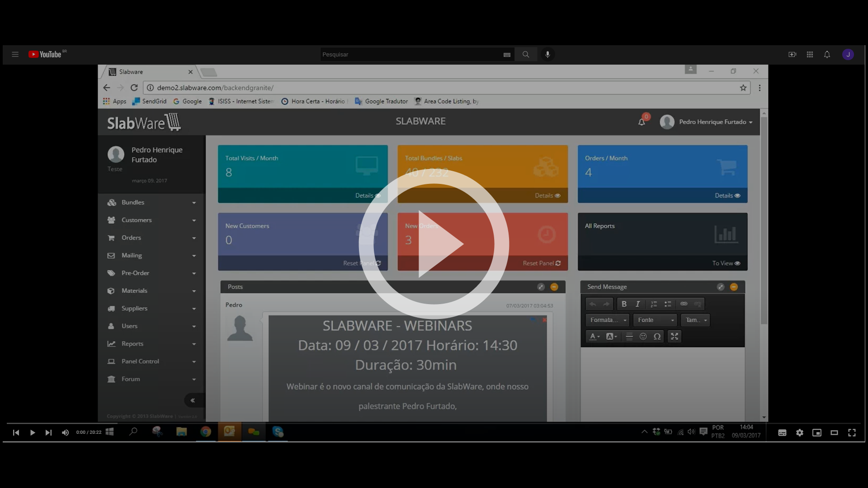
Task: Maximize the message editor
Action: click(675, 337)
